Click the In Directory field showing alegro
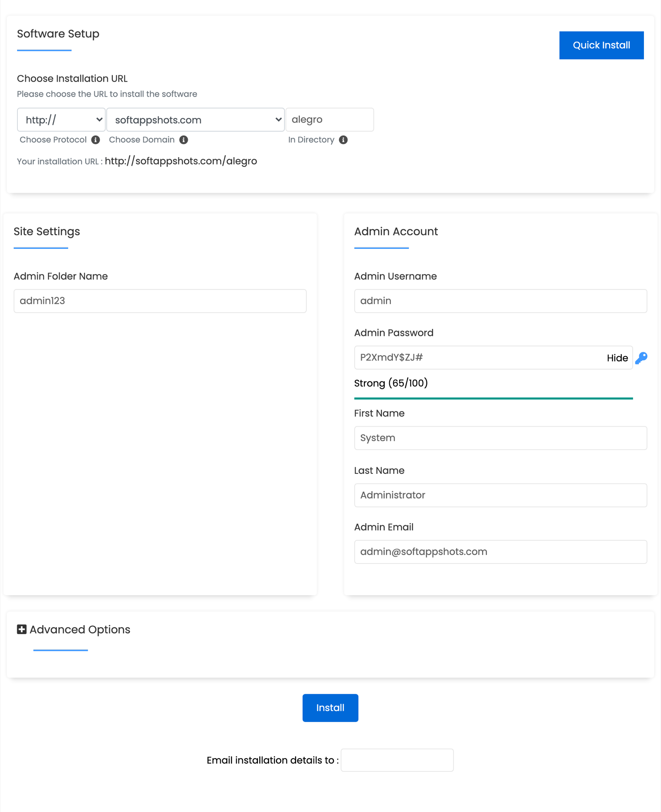The height and width of the screenshot is (812, 661). tap(329, 119)
